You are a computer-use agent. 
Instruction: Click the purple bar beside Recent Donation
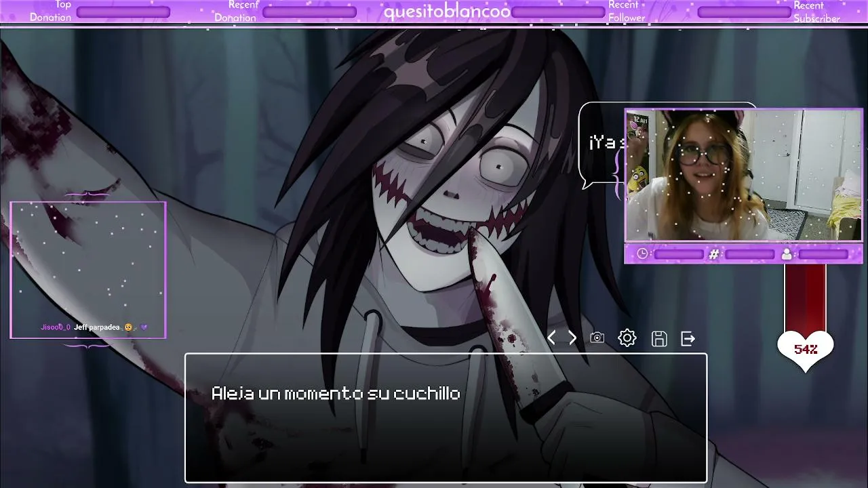click(309, 12)
